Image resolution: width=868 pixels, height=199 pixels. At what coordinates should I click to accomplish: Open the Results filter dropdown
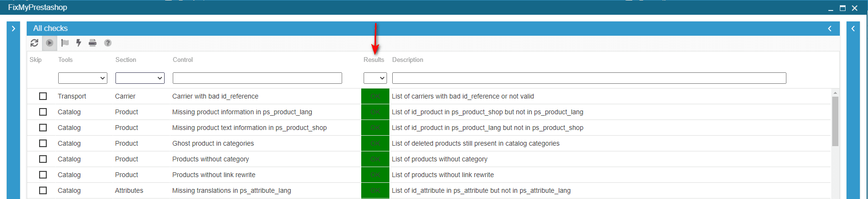click(375, 78)
